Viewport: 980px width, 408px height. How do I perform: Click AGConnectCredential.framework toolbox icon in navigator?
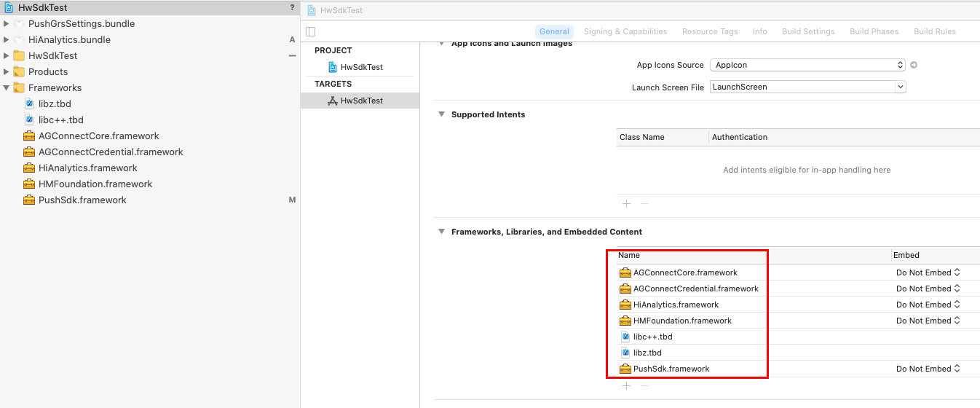pos(29,152)
